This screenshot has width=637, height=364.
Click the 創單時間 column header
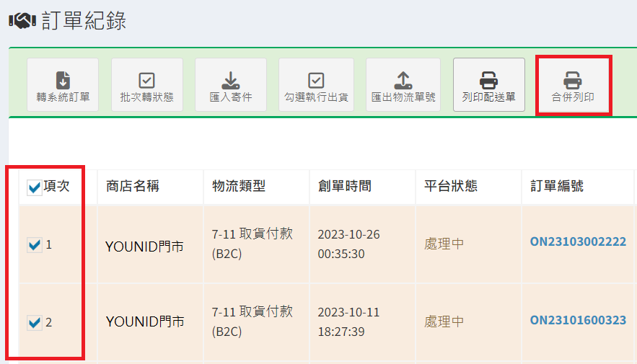tap(344, 187)
